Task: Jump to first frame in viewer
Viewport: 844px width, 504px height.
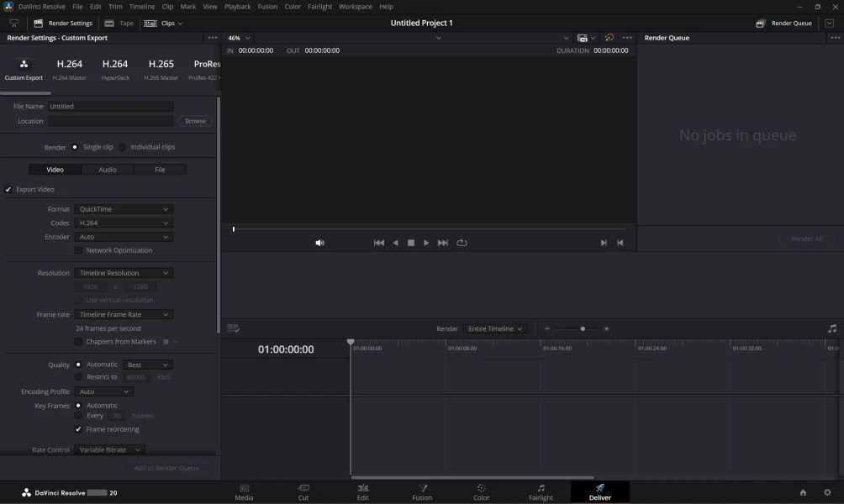Action: 378,243
